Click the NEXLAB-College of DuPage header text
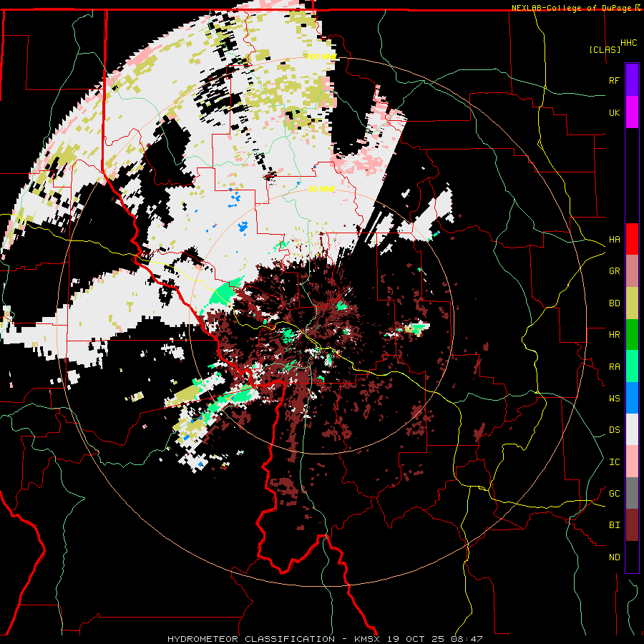This screenshot has height=644, width=644. click(572, 8)
